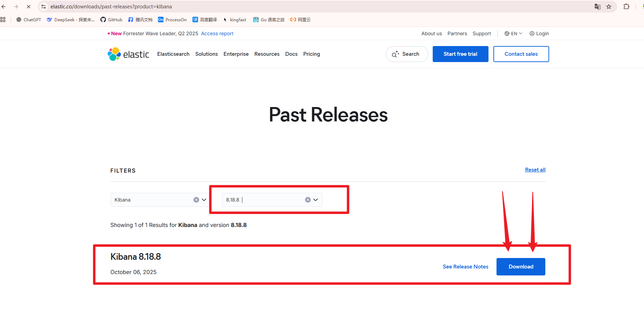Image resolution: width=644 pixels, height=311 pixels.
Task: Open the Enterprise menu
Action: [x=236, y=54]
